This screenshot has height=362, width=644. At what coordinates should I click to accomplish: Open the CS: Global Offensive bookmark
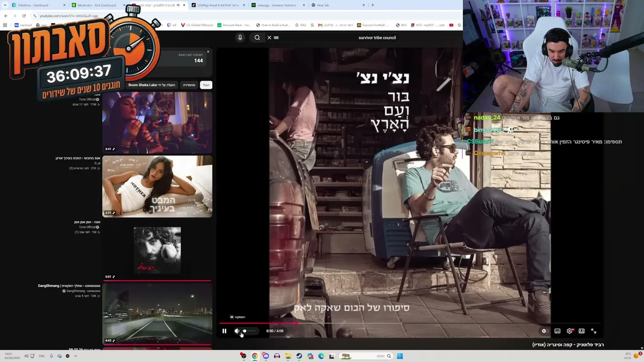click(197, 25)
